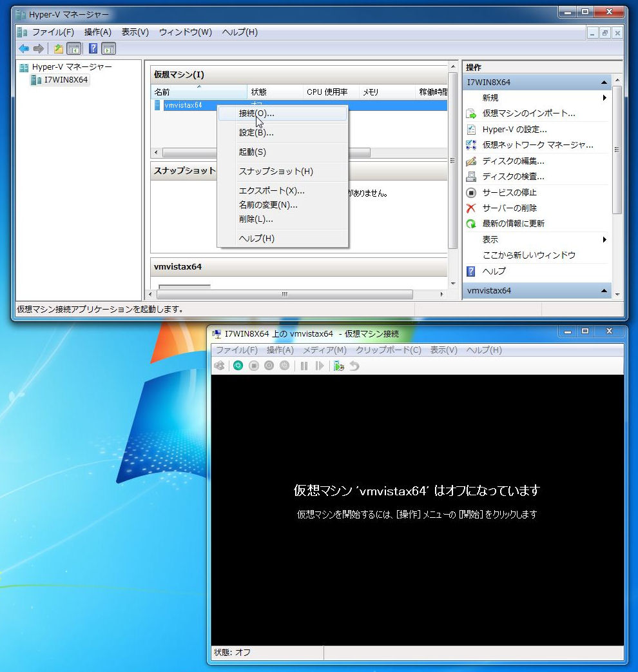Restore the inner MDI child window button
Screen dimensions: 638x672
click(x=604, y=33)
